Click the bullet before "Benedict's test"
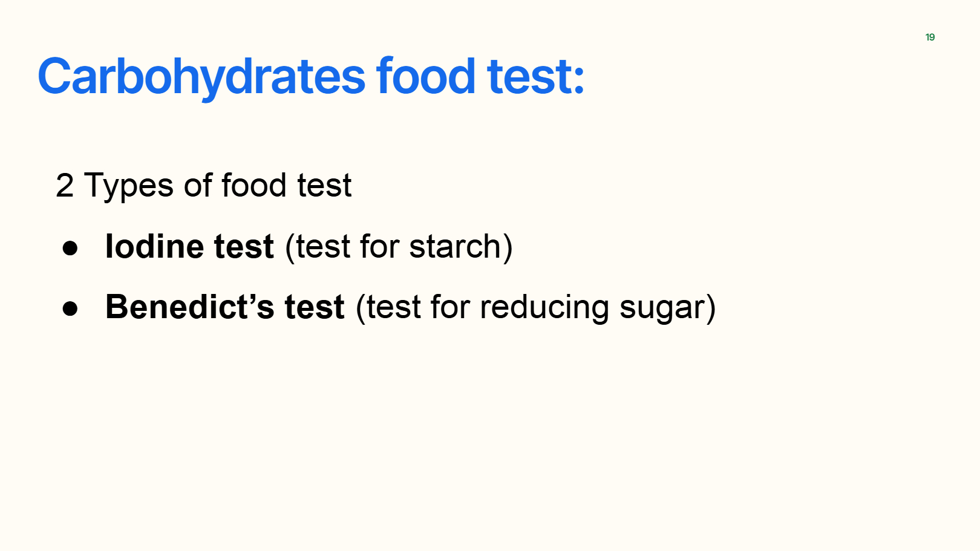 point(70,308)
